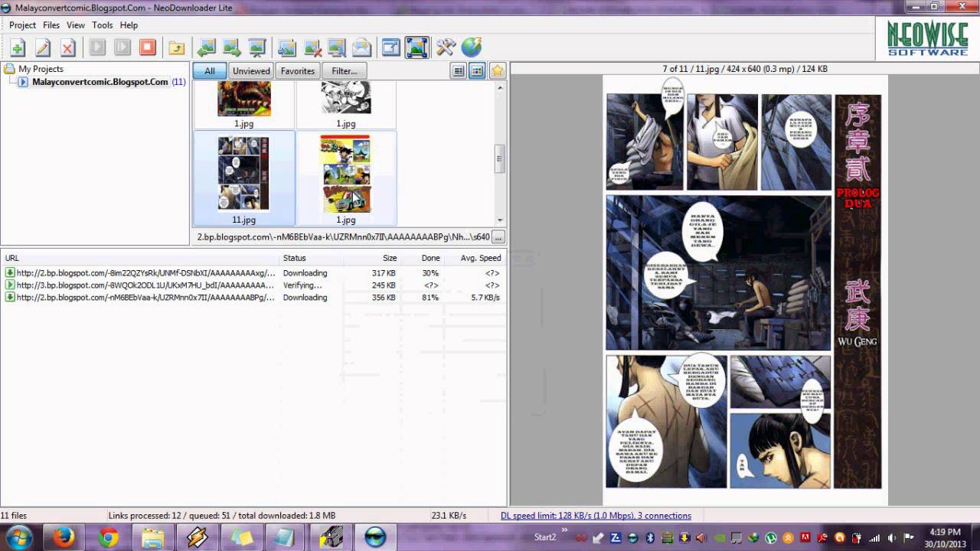Click the grayed-out start download icon
Image resolution: width=980 pixels, height=551 pixels.
pyautogui.click(x=97, y=48)
